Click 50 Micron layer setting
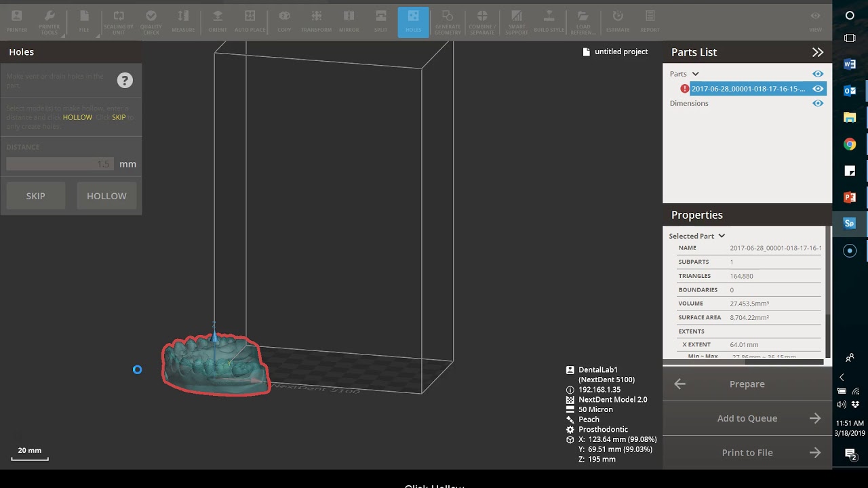Viewport: 868px width, 488px height. click(x=595, y=409)
